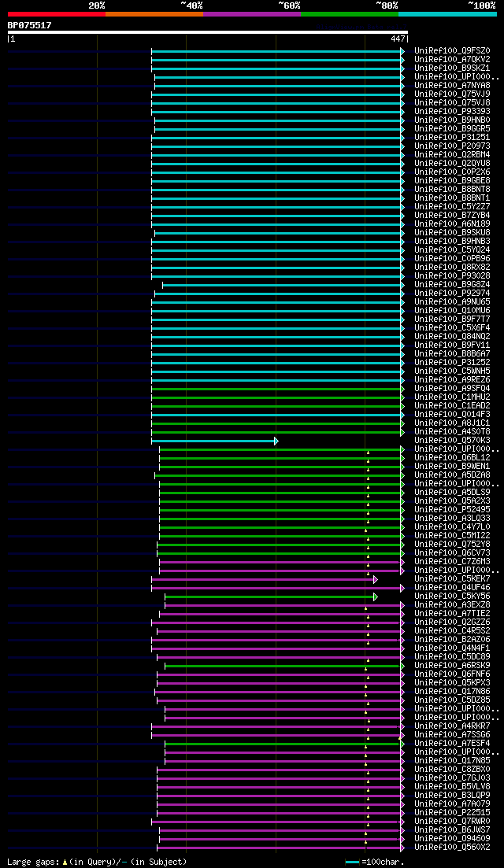
Task: Click the cyan ~100% identity legend segment
Action: 447,13
